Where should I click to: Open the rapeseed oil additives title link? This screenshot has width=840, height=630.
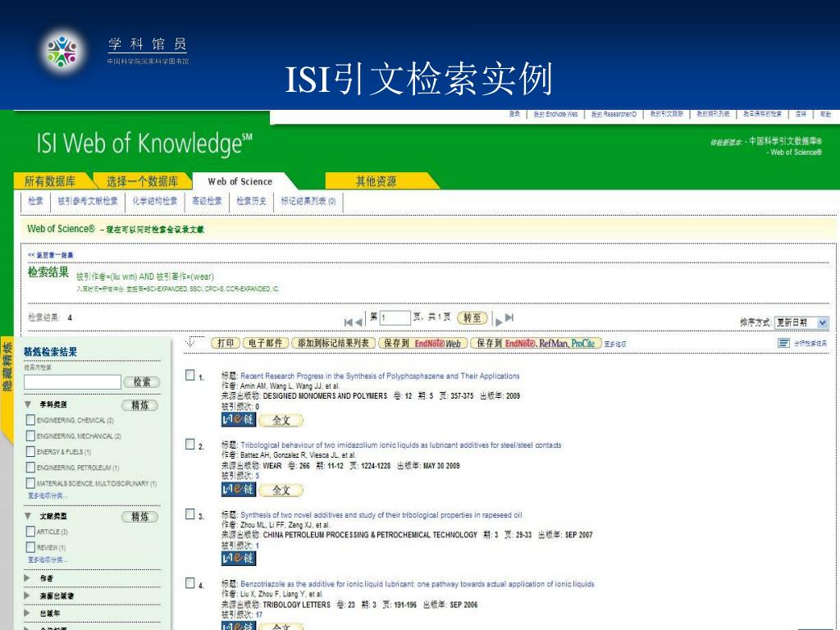(381, 515)
